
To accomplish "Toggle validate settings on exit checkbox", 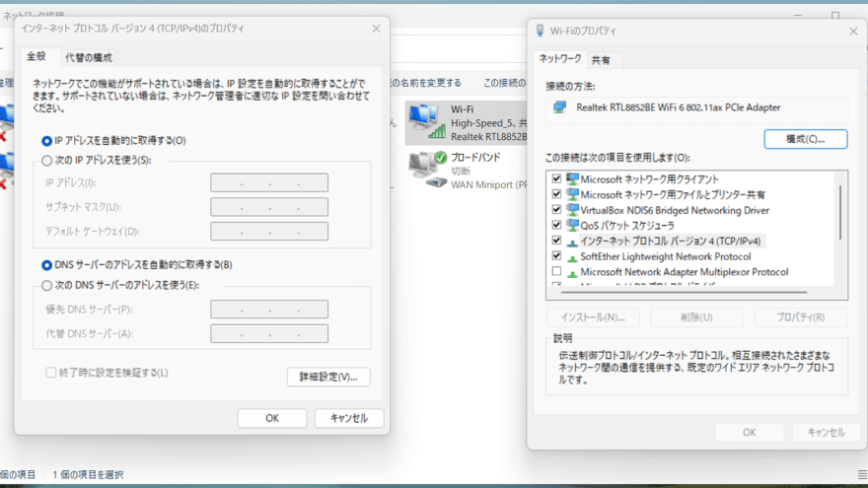I will (x=51, y=373).
